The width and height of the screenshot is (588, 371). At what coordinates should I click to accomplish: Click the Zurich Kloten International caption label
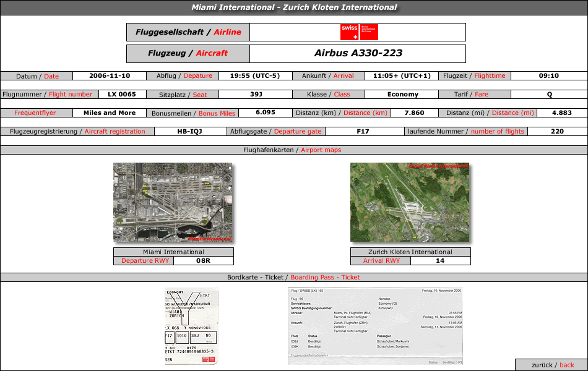point(410,252)
